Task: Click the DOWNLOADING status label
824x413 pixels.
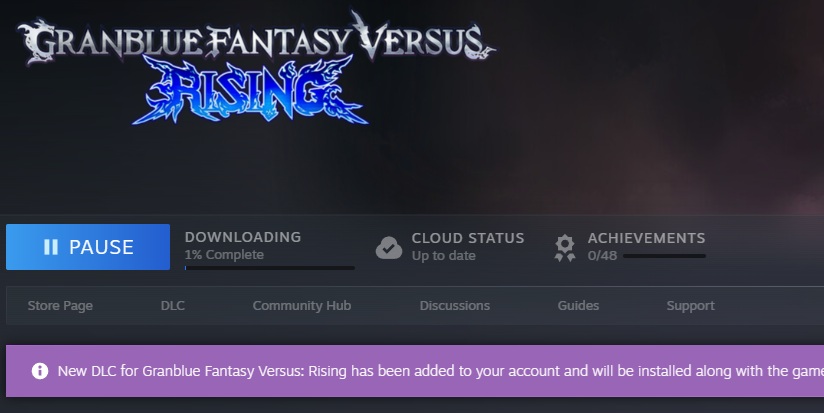Action: 243,237
